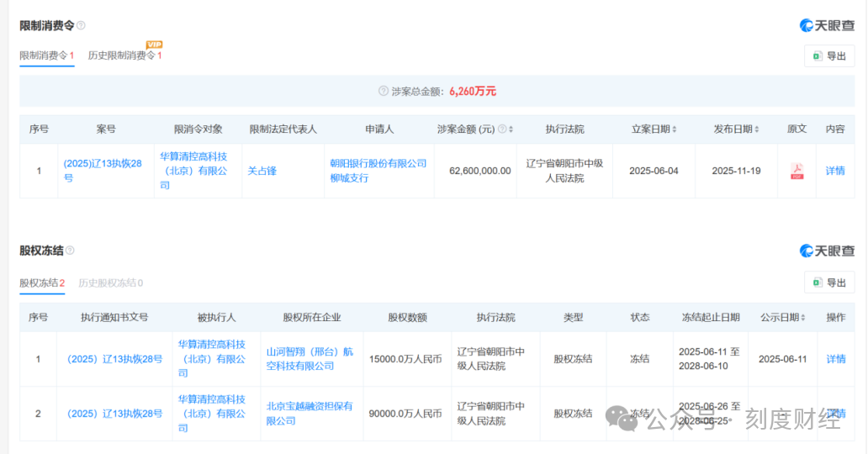Click amount cell 62,600,000.00

(x=480, y=171)
